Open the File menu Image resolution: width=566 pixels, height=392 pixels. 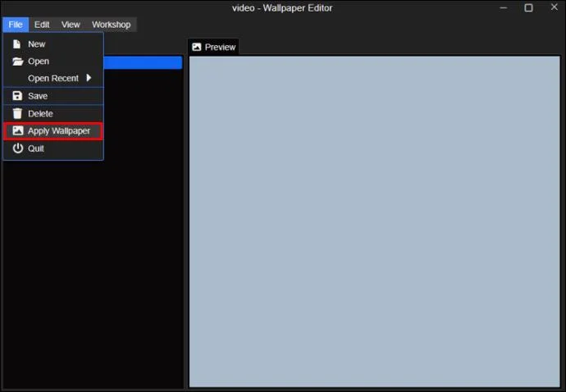coord(16,25)
